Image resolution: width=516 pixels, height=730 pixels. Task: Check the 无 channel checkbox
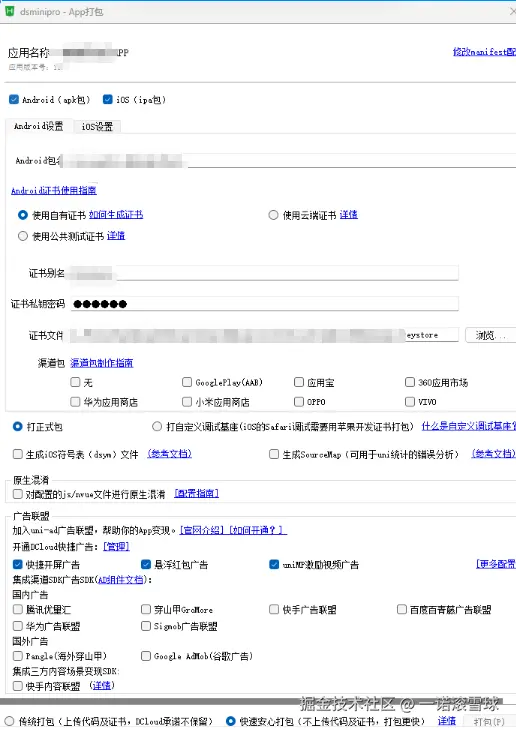click(75, 382)
